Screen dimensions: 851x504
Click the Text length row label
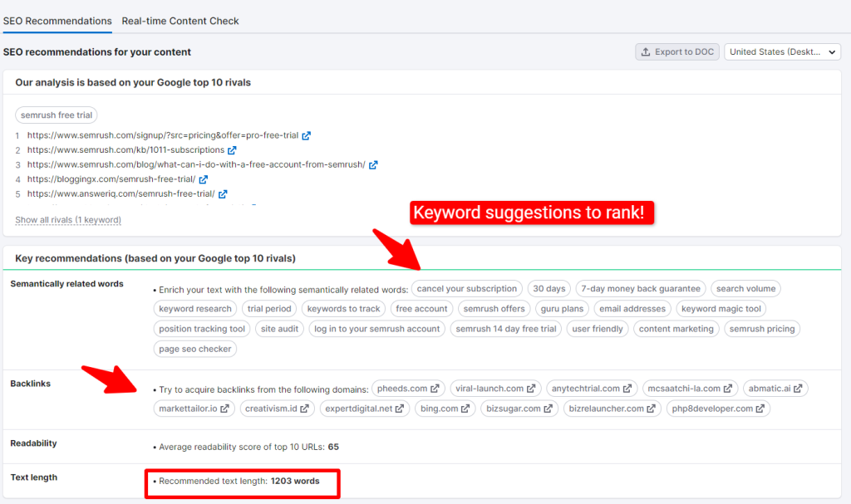[x=33, y=477]
